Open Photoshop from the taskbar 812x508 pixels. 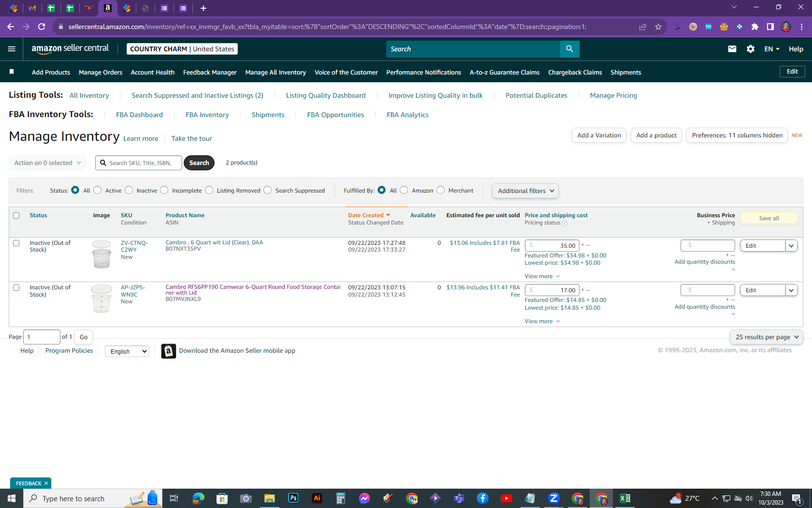(293, 498)
